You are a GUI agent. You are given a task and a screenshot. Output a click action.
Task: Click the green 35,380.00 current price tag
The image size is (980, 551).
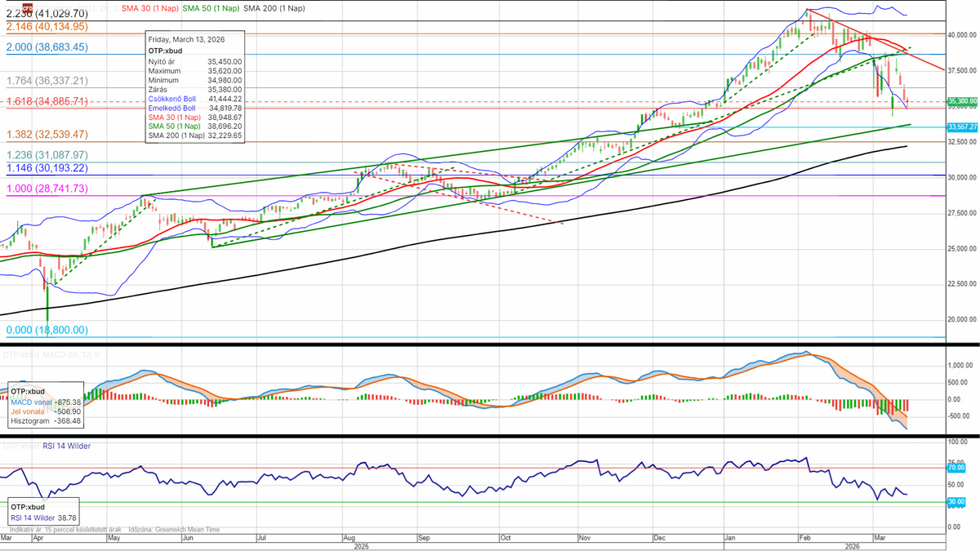tap(962, 102)
